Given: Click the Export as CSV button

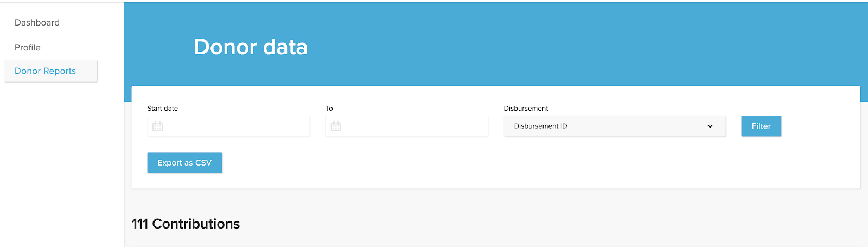Looking at the screenshot, I should coord(184,163).
